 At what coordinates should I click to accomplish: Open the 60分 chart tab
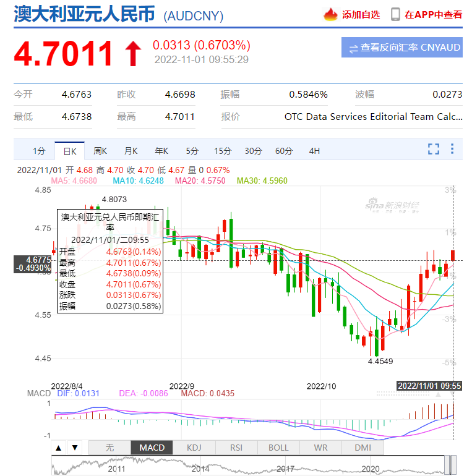pos(284,151)
